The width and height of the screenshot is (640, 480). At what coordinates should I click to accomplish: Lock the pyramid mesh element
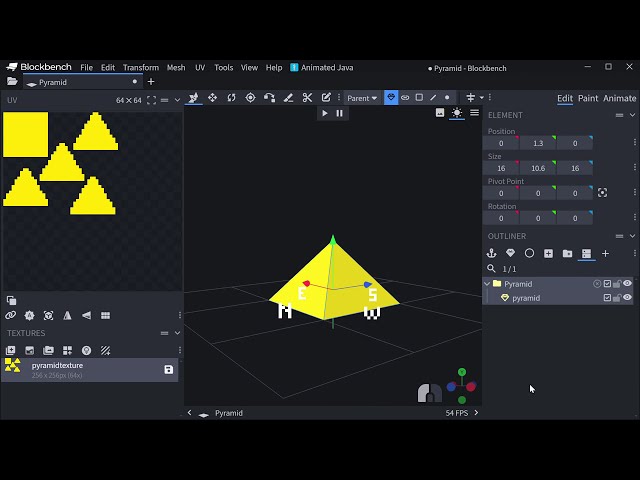(617, 298)
